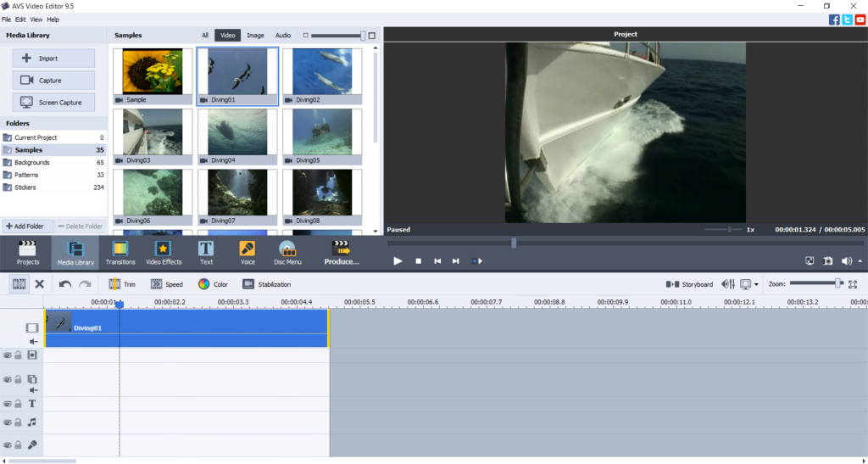Switch to the Image filter tab
Viewport: 868px width, 464px height.
pyautogui.click(x=254, y=36)
